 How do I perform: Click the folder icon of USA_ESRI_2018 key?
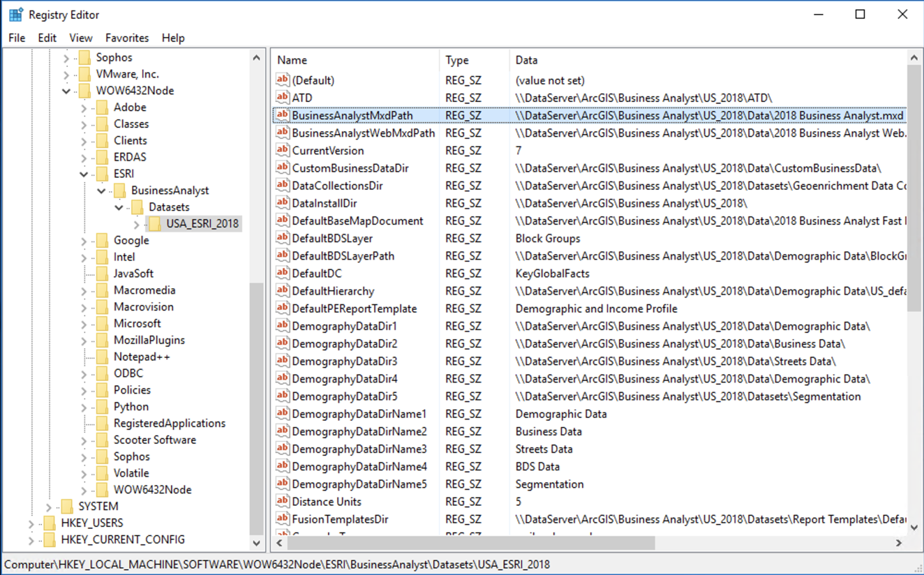(x=155, y=224)
